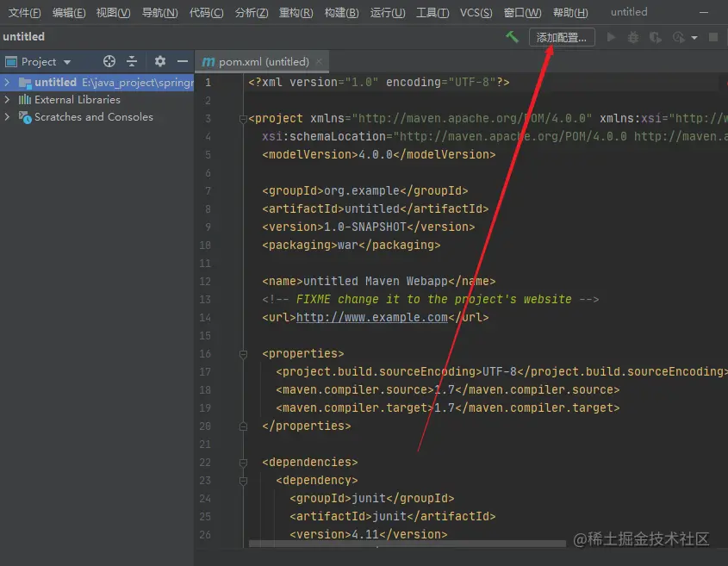728x566 pixels.
Task: Hide the Project tool window
Action: (182, 61)
